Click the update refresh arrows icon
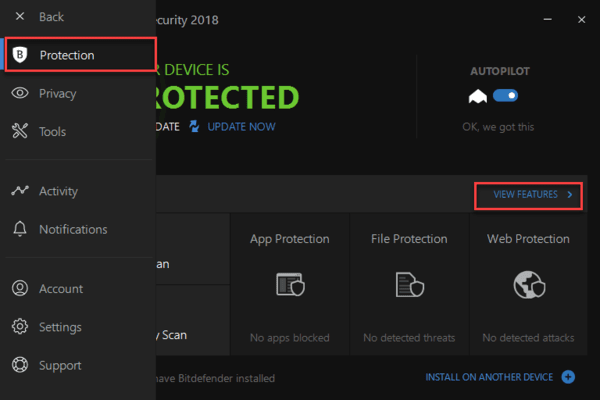This screenshot has width=600, height=400. (x=194, y=126)
